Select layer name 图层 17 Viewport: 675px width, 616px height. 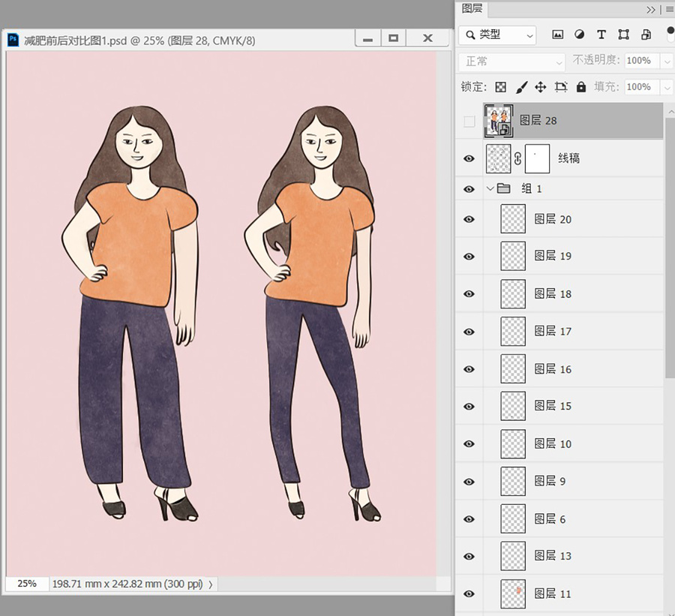coord(553,332)
